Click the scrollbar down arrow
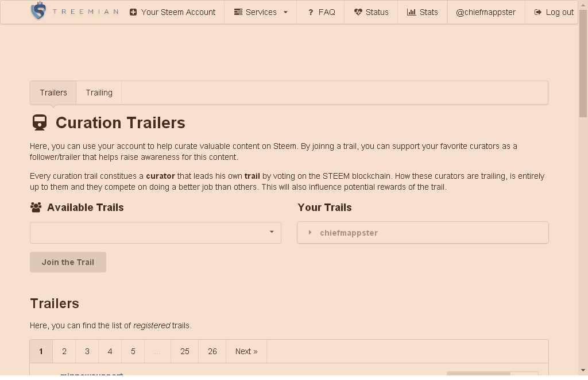Image resolution: width=588 pixels, height=380 pixels. click(x=583, y=370)
